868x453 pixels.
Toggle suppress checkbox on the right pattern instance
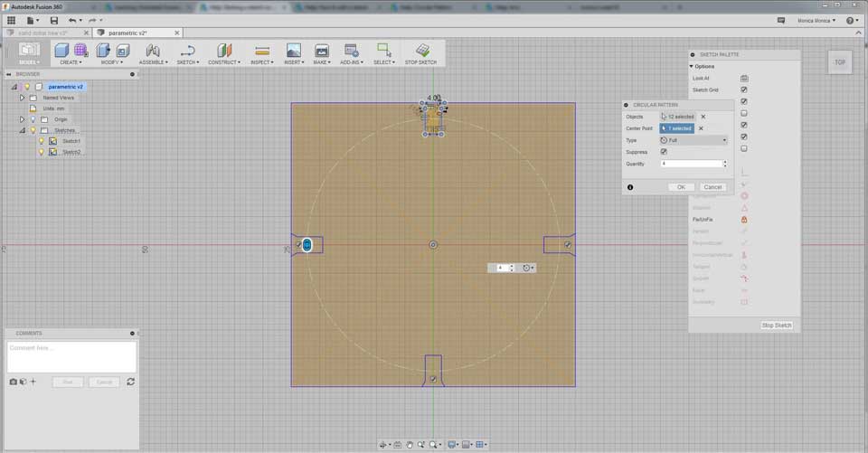click(x=568, y=245)
